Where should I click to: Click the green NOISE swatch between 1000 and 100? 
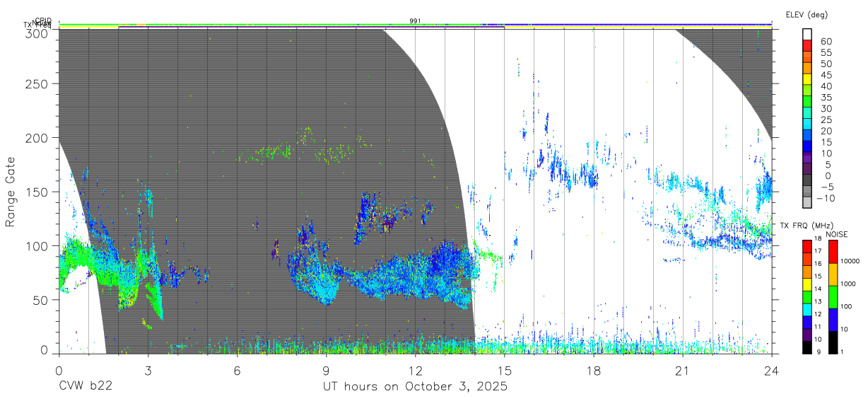click(x=833, y=297)
